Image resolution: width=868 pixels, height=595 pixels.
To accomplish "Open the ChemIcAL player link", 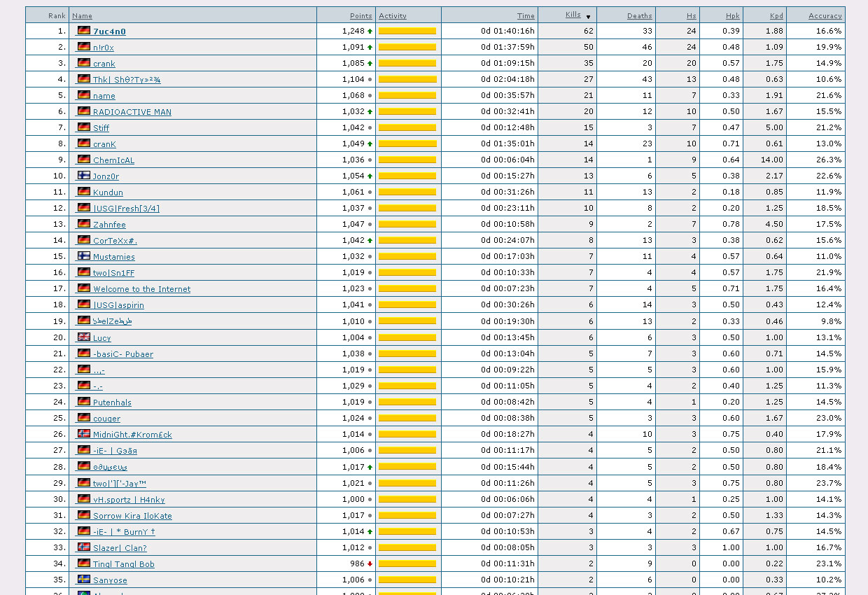I will 113,160.
